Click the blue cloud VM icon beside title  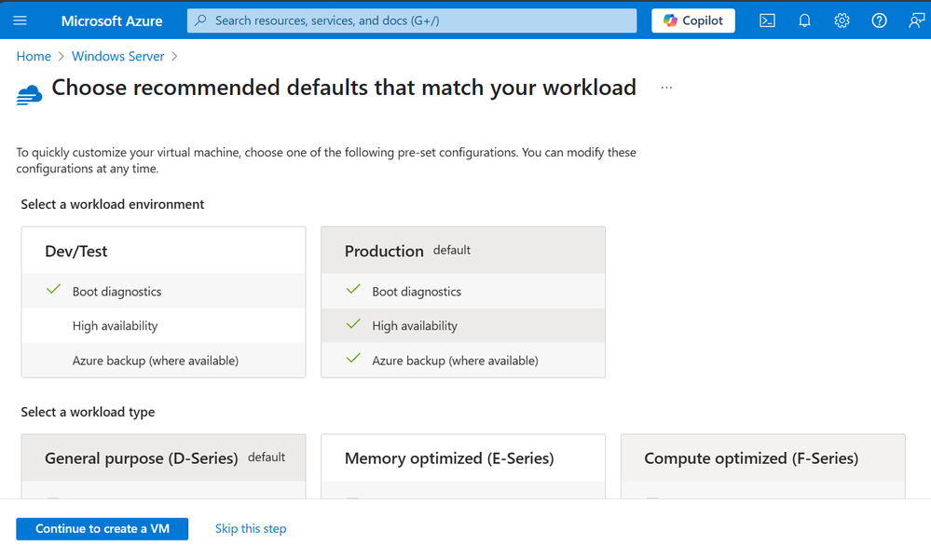[29, 95]
